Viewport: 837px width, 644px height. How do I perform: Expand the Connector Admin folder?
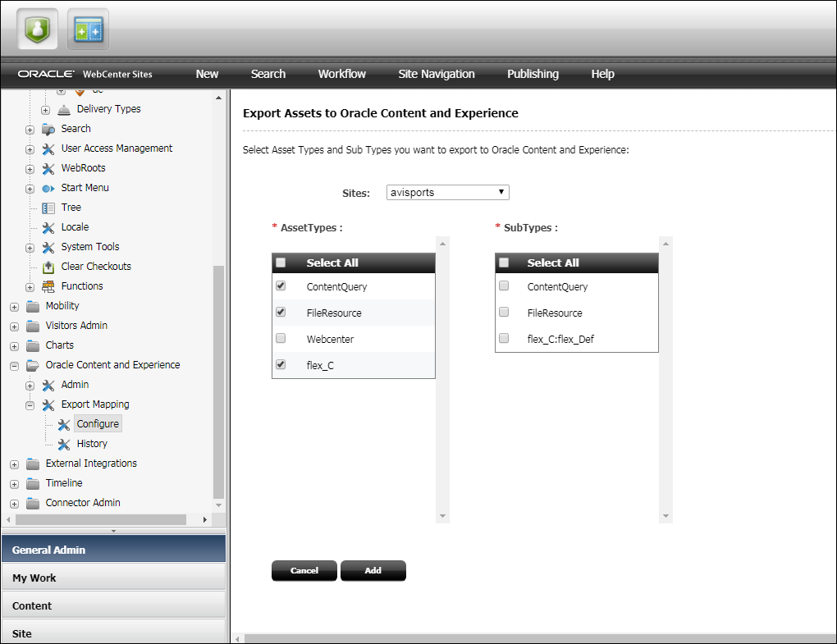[x=15, y=504]
